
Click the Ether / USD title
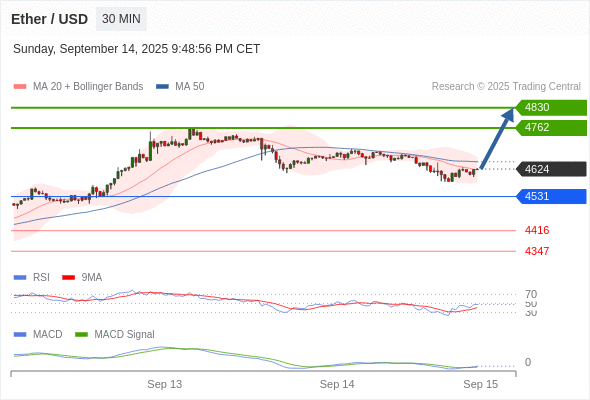point(50,19)
